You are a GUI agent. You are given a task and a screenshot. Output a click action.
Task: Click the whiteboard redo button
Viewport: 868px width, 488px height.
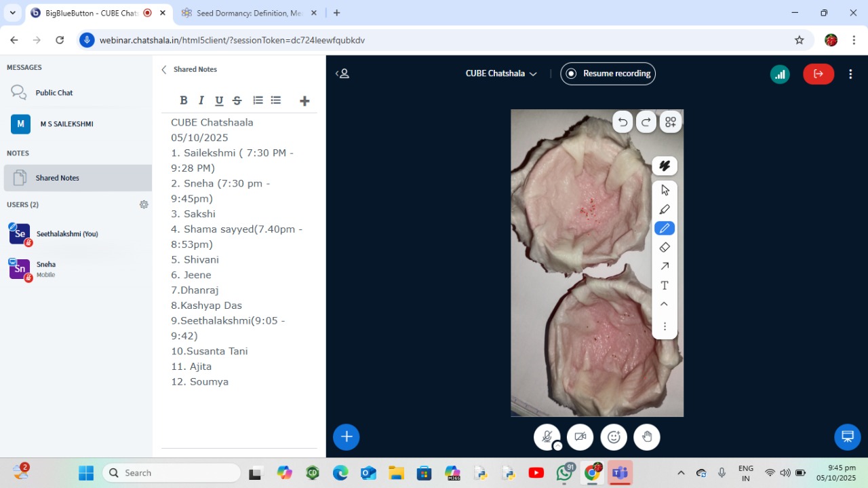646,122
